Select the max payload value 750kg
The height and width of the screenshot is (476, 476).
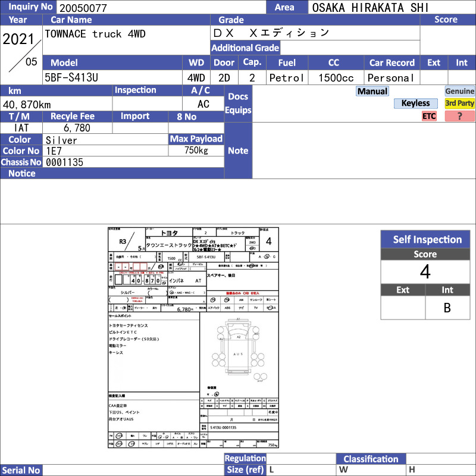[196, 151]
